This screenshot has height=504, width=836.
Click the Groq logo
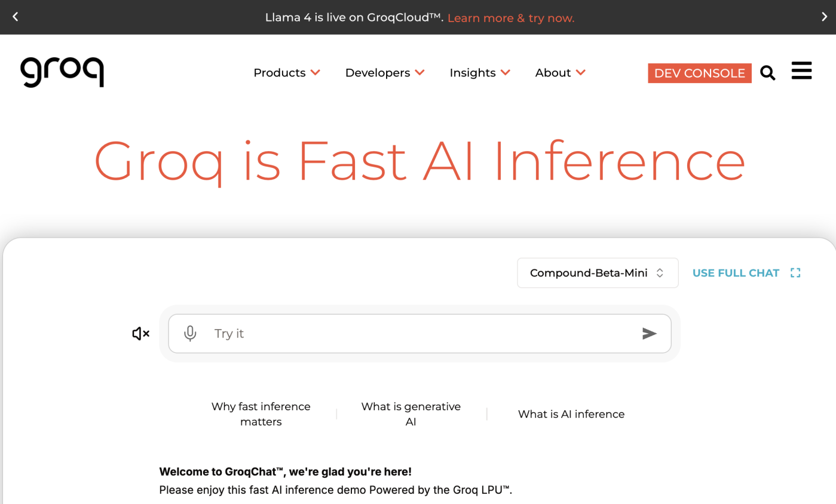(62, 72)
